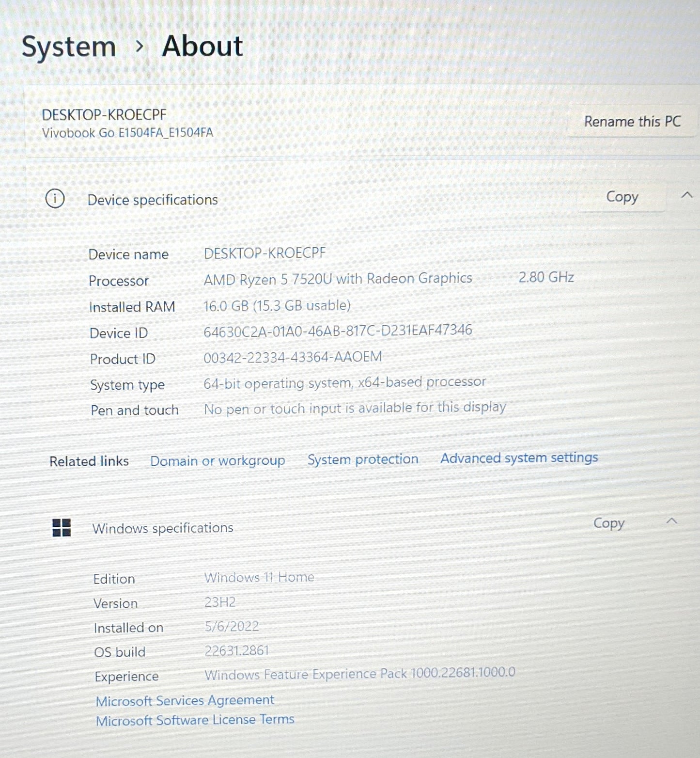Click the OS build value 22631.2861
Viewport: 700px width, 758px height.
[x=236, y=650]
